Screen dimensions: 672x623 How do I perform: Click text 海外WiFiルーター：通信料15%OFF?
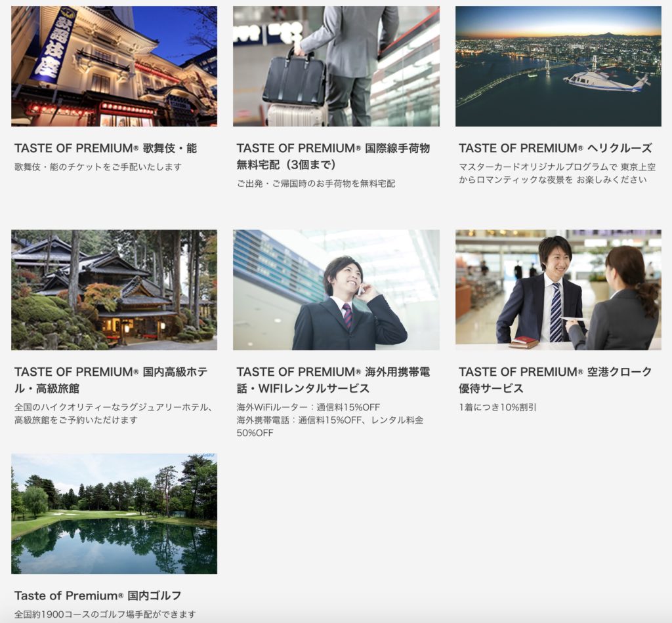click(308, 407)
